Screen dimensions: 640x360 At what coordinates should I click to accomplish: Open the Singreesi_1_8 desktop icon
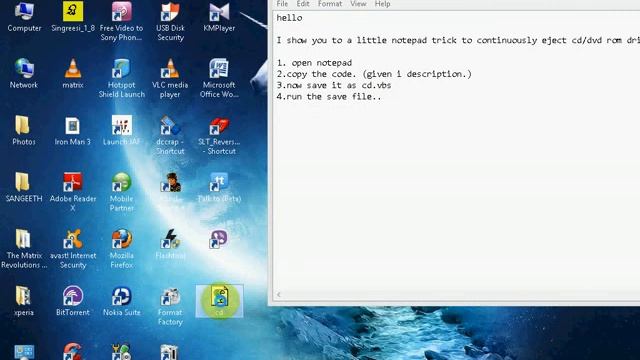(73, 17)
